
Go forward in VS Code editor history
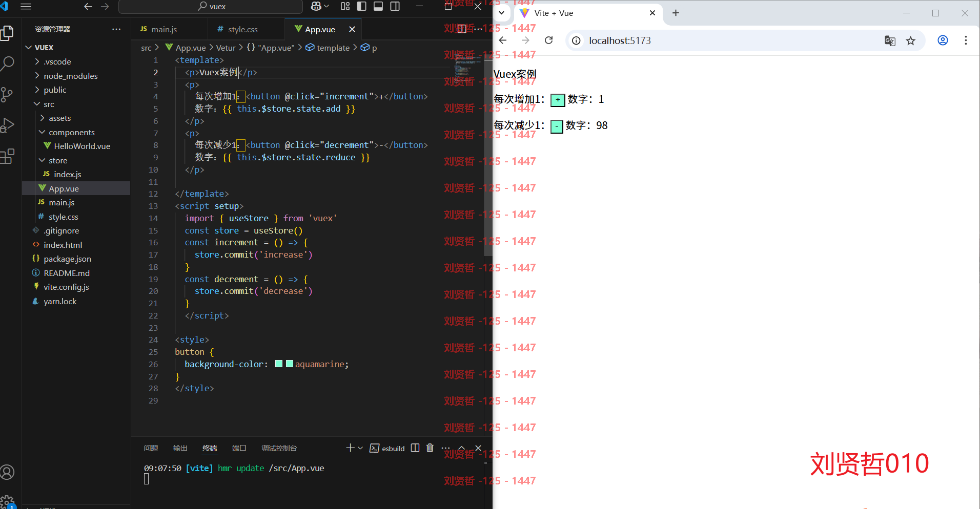(105, 6)
